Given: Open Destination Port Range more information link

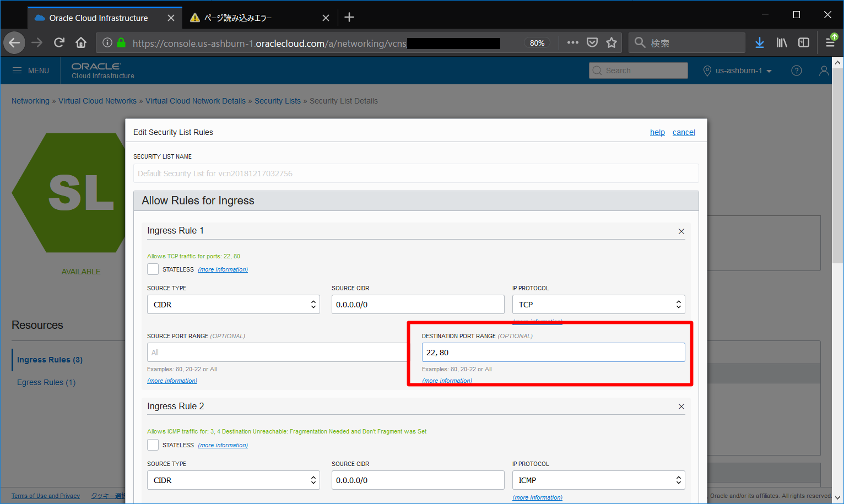Looking at the screenshot, I should click(x=447, y=381).
